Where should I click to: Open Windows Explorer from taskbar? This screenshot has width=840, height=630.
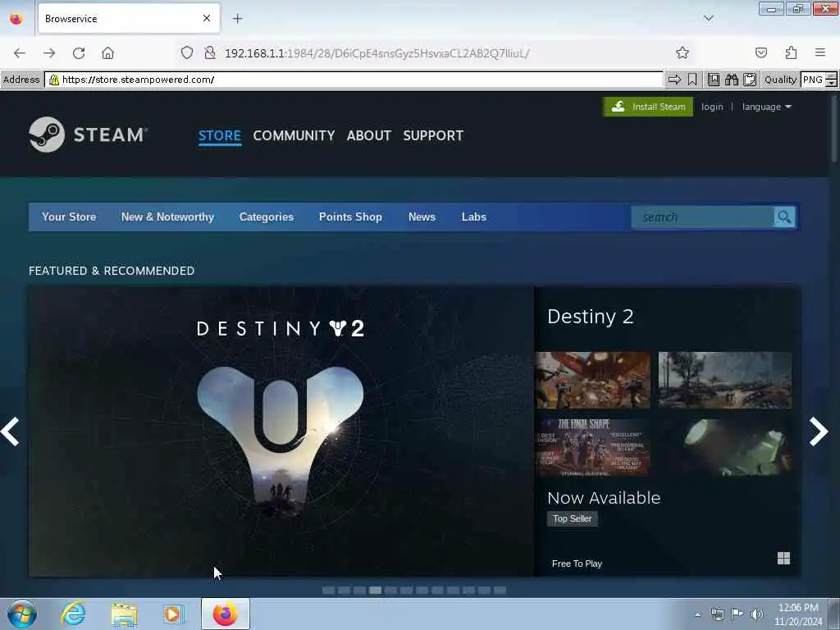[x=124, y=614]
